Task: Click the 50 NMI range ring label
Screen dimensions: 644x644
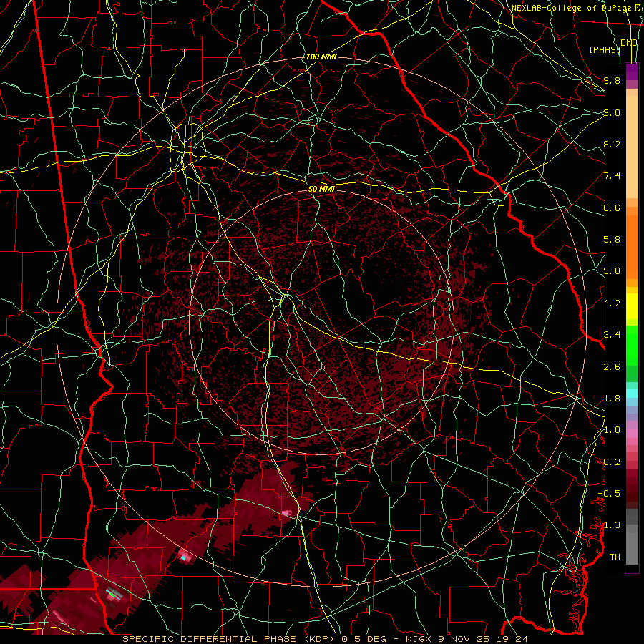Action: [x=321, y=190]
